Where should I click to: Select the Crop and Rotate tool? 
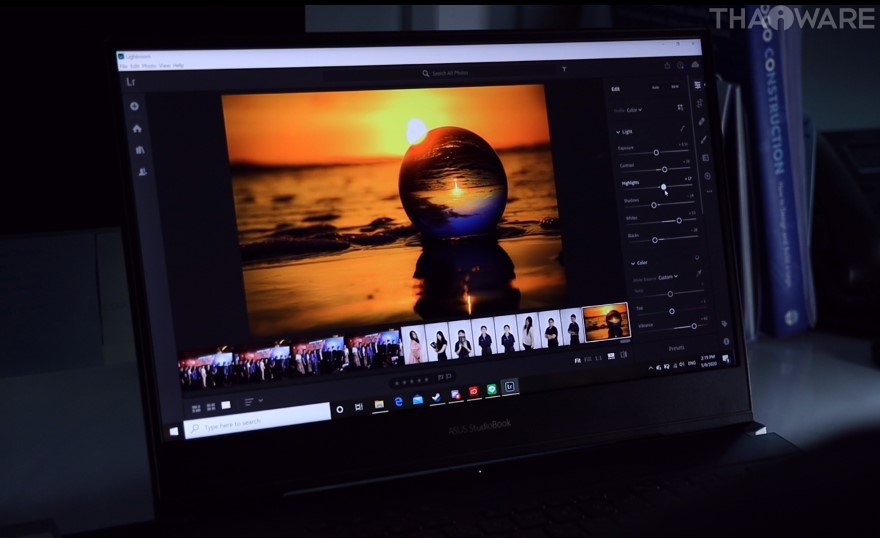700,103
